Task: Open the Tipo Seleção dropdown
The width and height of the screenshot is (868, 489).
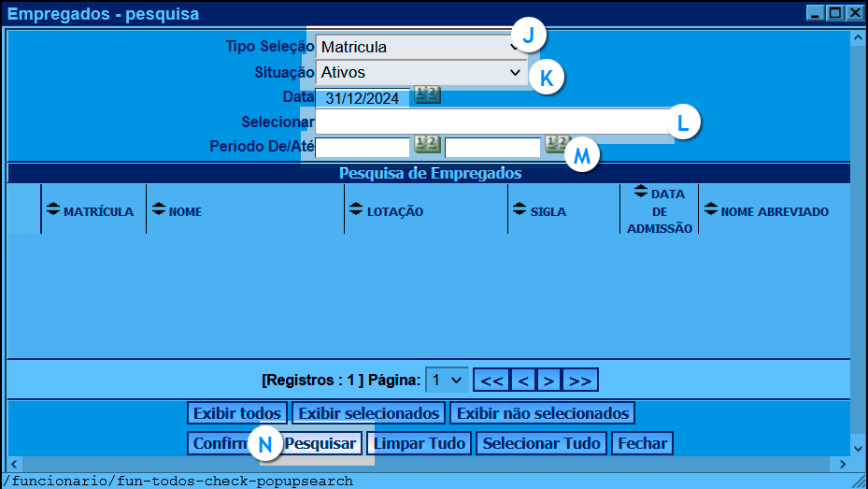Action: pyautogui.click(x=421, y=47)
